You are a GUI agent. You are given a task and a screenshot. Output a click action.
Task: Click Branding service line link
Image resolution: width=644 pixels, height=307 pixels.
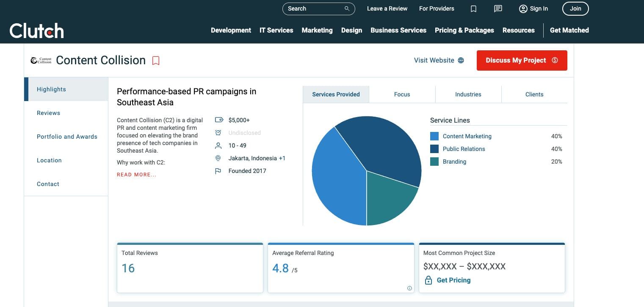point(454,162)
